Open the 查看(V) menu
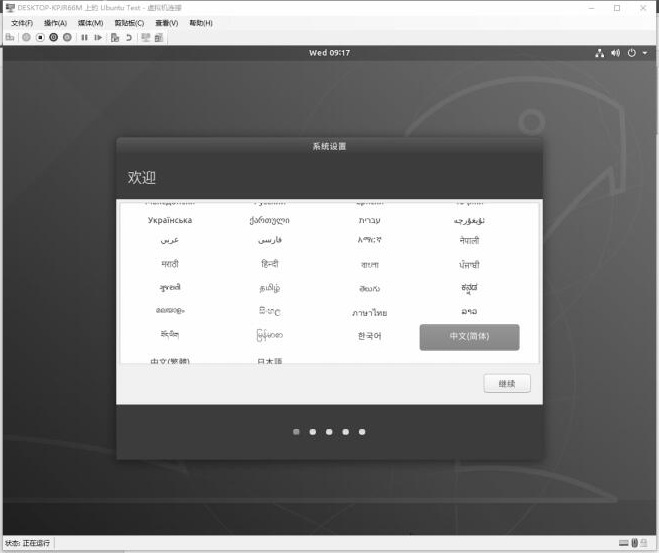 point(166,22)
